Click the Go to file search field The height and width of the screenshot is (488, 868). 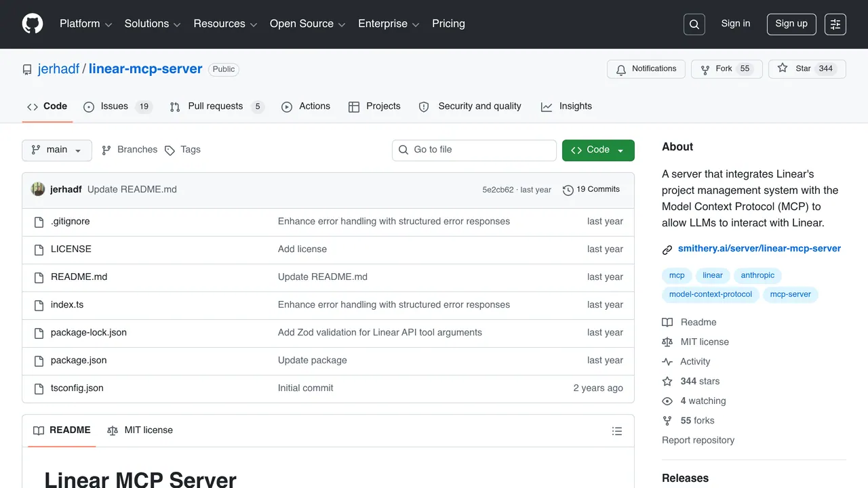(474, 150)
